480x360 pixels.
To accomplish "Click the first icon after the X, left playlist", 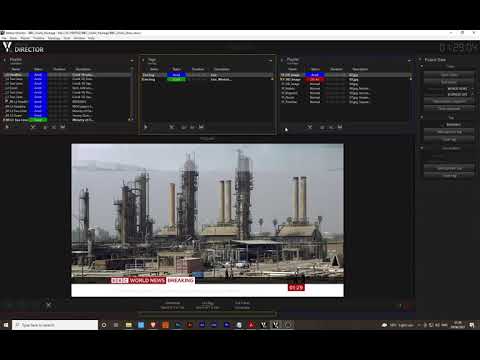I will (45, 127).
